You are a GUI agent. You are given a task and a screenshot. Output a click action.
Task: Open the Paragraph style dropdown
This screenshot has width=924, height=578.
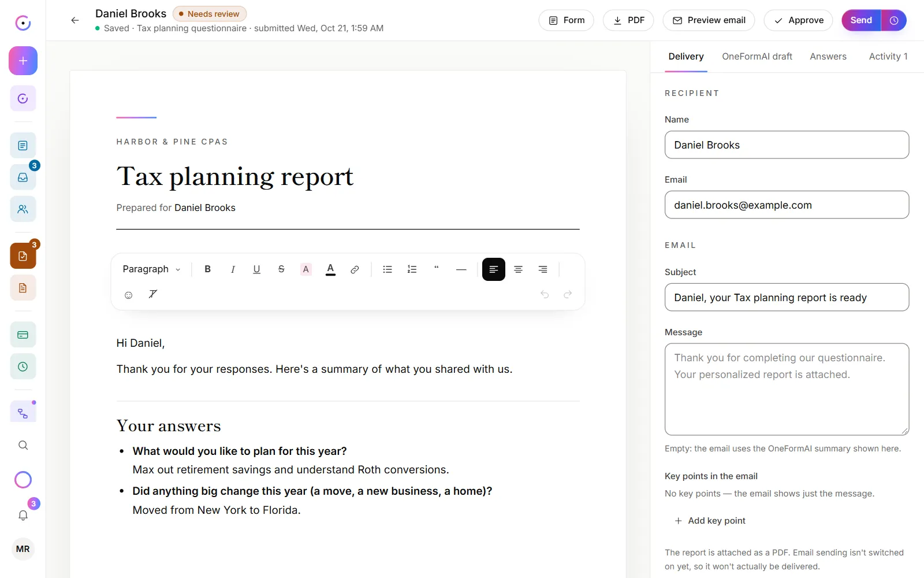pos(151,269)
